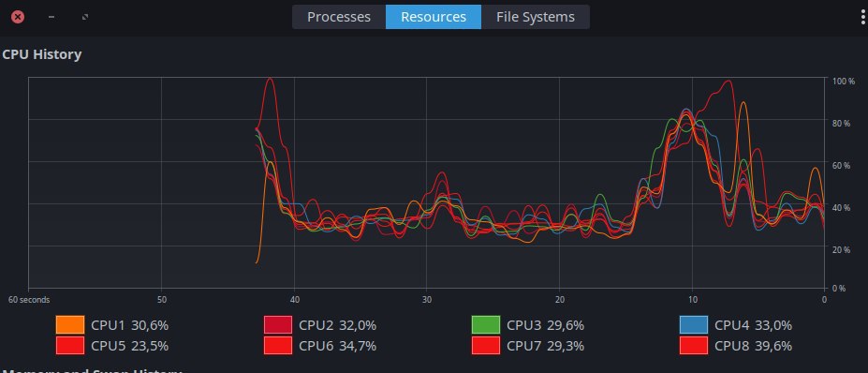The image size is (868, 373).
Task: Open the File Systems tab
Action: (536, 17)
